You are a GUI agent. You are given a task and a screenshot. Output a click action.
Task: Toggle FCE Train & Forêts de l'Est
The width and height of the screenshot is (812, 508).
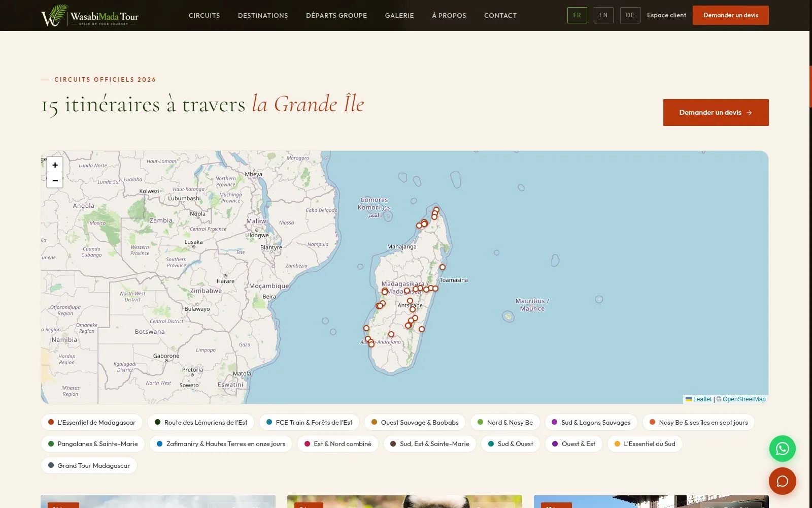point(310,422)
